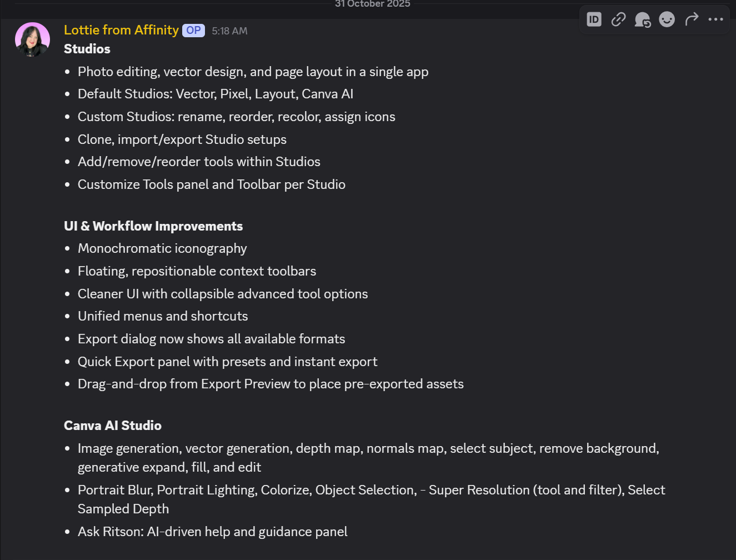
Task: Click the username Lottie from Affinity
Action: pyautogui.click(x=121, y=30)
